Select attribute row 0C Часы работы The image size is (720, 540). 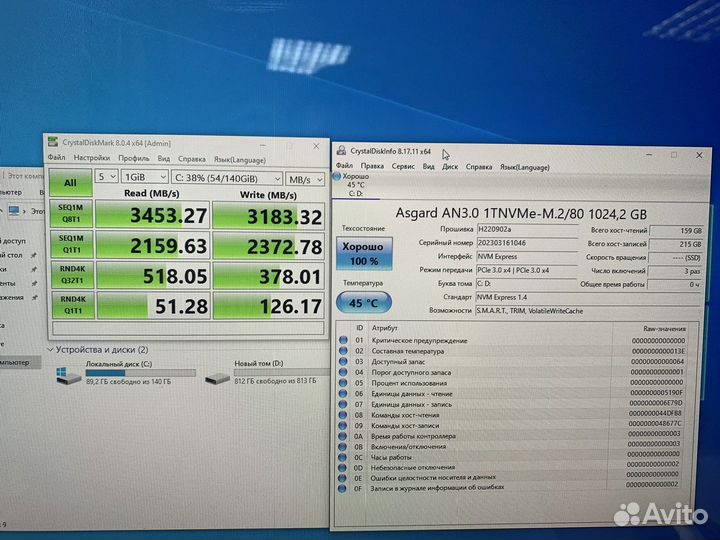[511, 457]
